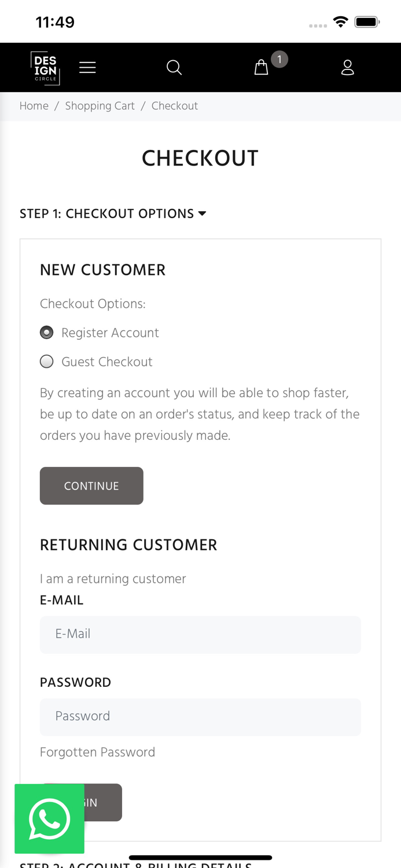Tap the cart item count badge
Image resolution: width=401 pixels, height=868 pixels.
279,59
